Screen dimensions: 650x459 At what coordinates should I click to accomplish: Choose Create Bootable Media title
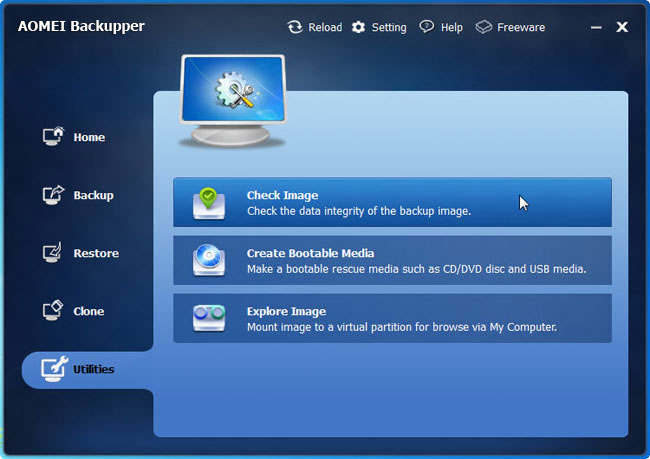pyautogui.click(x=310, y=253)
